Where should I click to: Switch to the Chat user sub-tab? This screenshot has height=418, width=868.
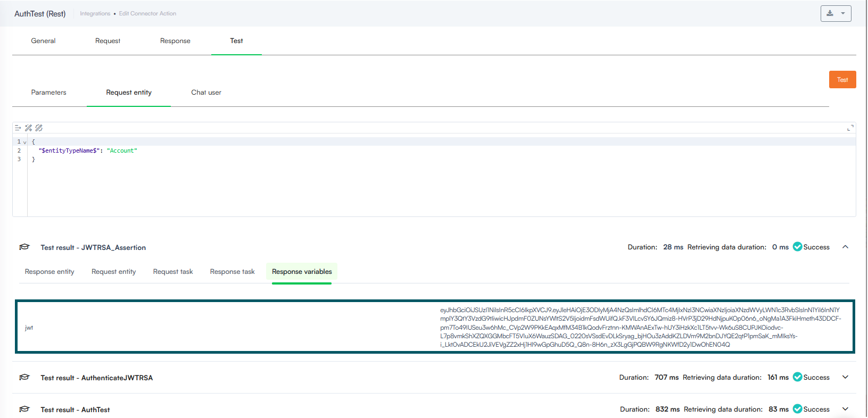tap(206, 93)
